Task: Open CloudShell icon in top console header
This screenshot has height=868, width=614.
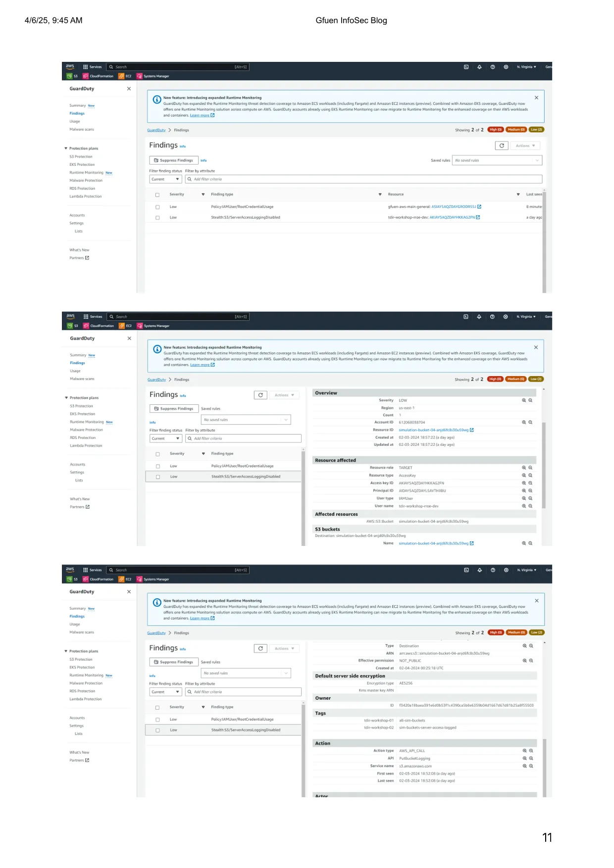Action: pyautogui.click(x=466, y=67)
